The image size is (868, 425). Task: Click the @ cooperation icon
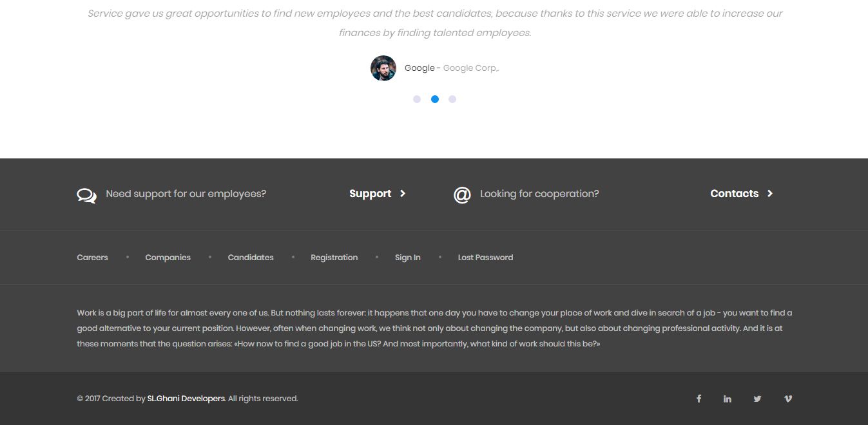pyautogui.click(x=462, y=194)
